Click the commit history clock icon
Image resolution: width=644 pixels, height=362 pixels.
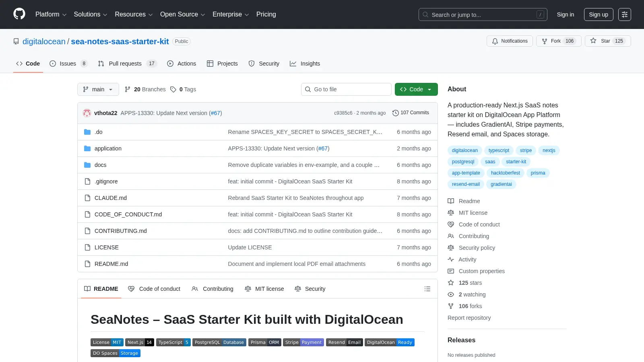[395, 113]
